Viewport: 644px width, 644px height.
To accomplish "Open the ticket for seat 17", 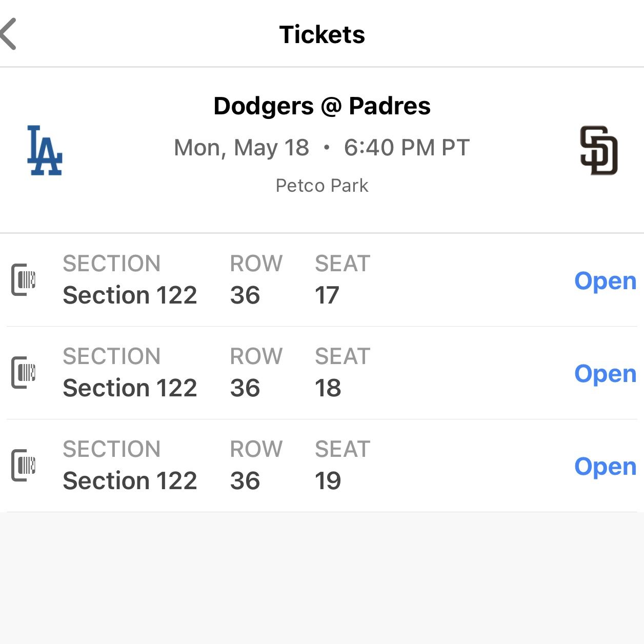I will (x=605, y=281).
